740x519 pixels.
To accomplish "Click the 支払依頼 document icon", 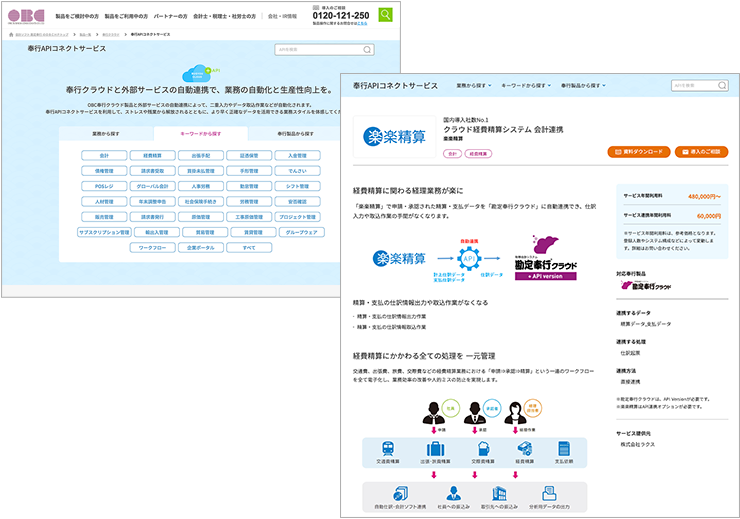I will pos(564,448).
